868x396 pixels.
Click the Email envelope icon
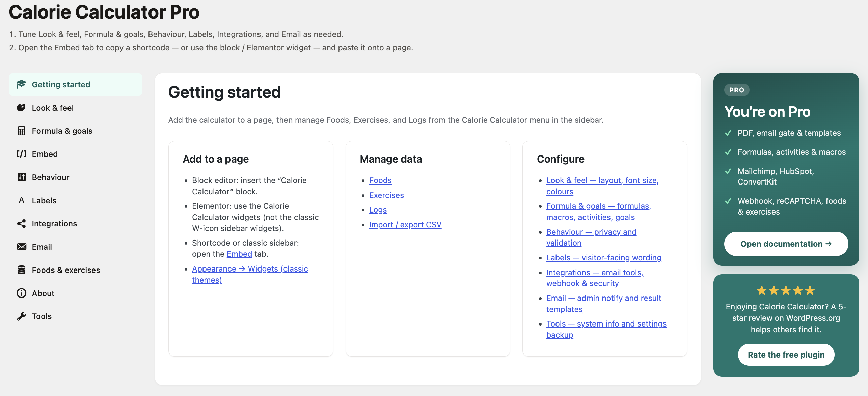click(x=21, y=247)
